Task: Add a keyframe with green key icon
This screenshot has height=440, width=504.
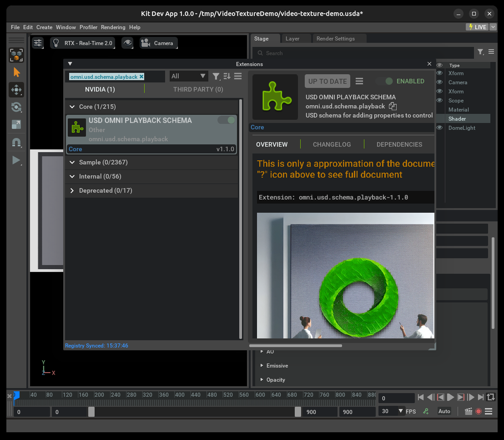Action: tap(426, 411)
